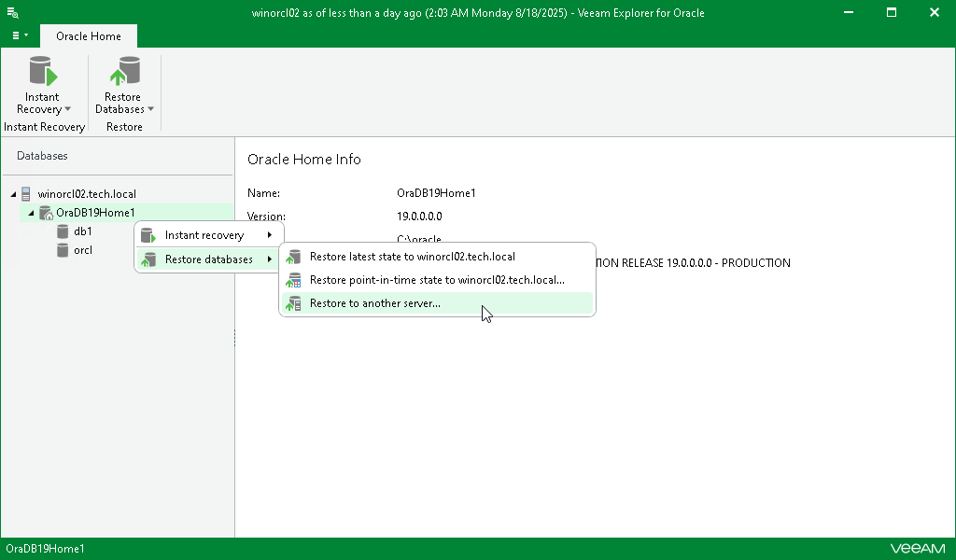Click the Restore to another server icon
This screenshot has width=956, height=560.
292,303
